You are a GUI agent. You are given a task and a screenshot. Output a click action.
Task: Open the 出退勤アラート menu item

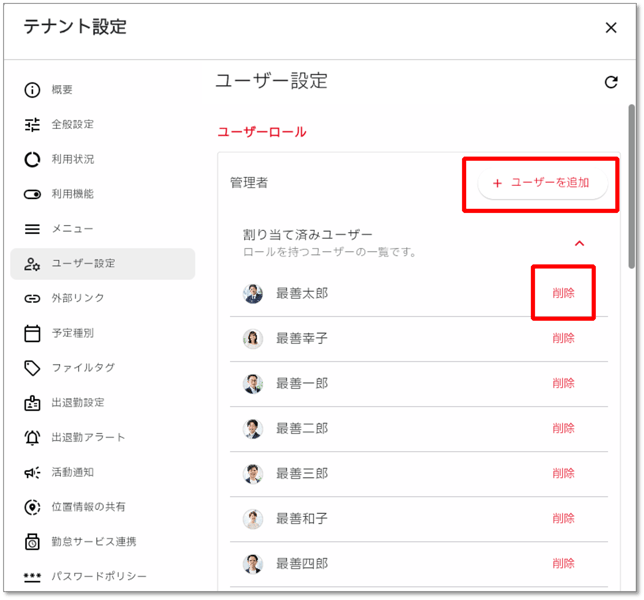tap(103, 437)
